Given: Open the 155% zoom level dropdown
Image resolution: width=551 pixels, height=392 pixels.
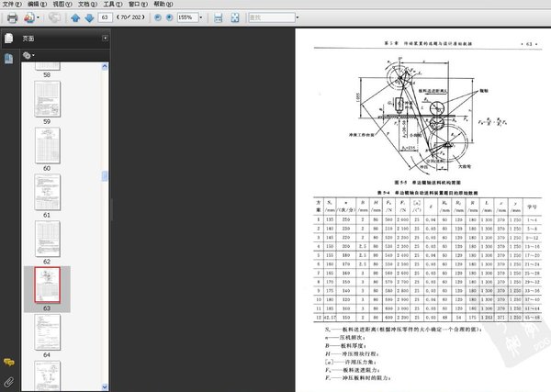Looking at the screenshot, I should pos(202,17).
